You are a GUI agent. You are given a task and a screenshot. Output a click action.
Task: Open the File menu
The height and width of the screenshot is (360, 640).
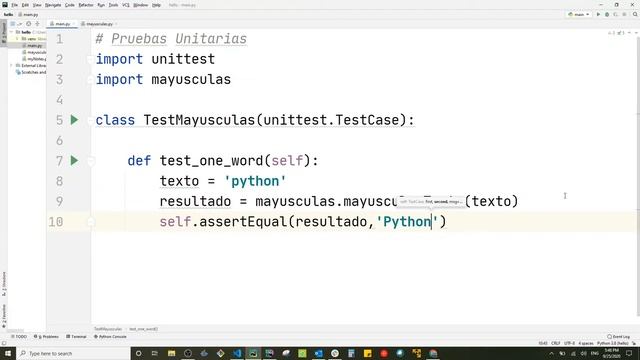pyautogui.click(x=15, y=5)
